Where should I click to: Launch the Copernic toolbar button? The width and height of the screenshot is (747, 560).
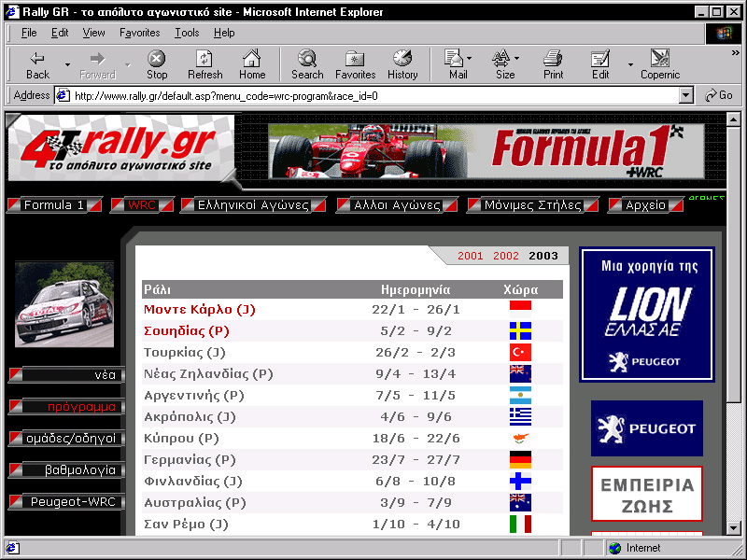[x=660, y=65]
